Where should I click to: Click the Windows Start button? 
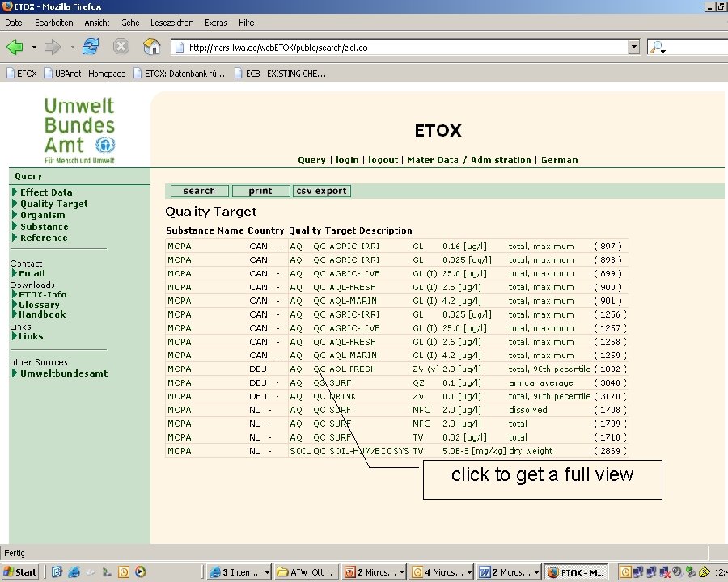(20, 572)
